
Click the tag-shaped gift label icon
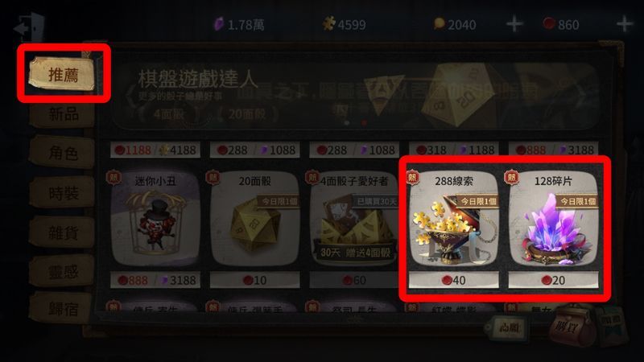[506, 327]
